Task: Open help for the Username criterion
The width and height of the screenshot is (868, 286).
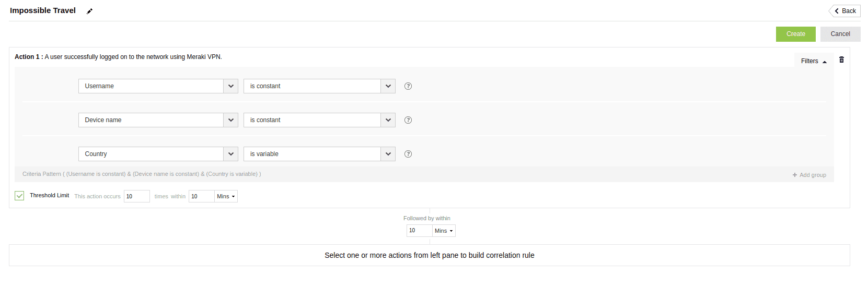Action: point(408,86)
